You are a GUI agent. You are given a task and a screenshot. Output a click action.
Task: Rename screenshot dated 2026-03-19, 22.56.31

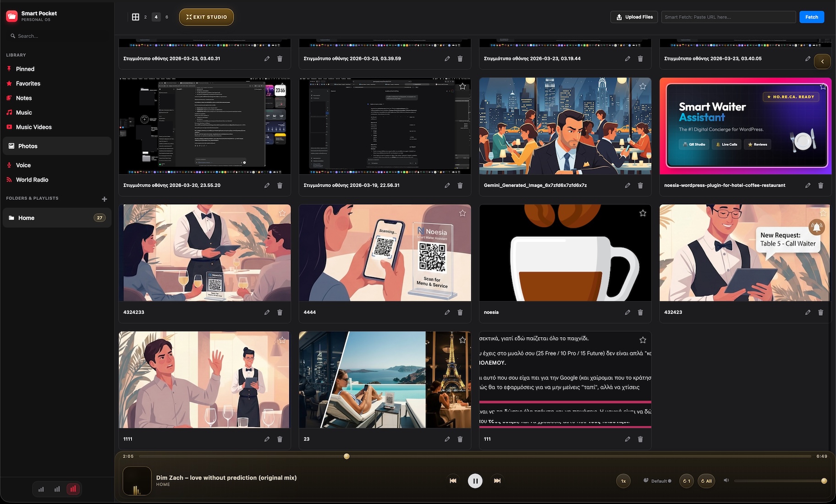click(x=447, y=186)
